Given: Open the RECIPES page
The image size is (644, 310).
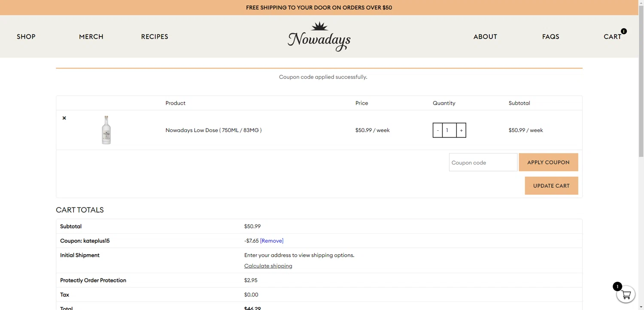Looking at the screenshot, I should pyautogui.click(x=155, y=37).
